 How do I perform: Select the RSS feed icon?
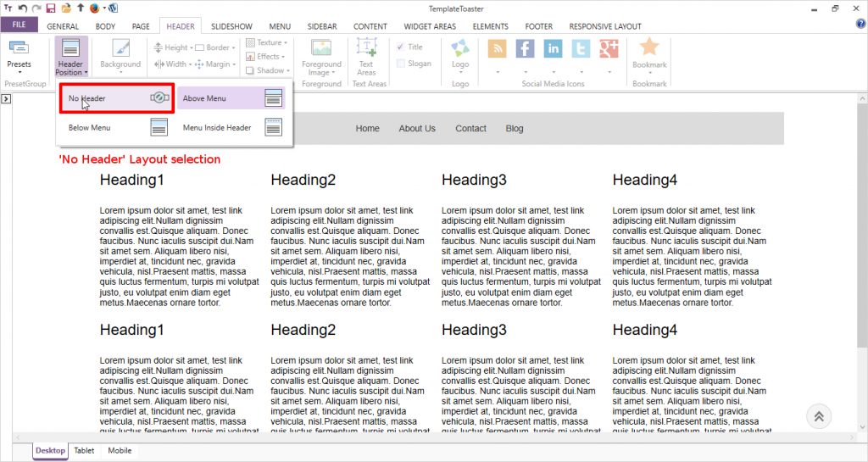tap(497, 49)
